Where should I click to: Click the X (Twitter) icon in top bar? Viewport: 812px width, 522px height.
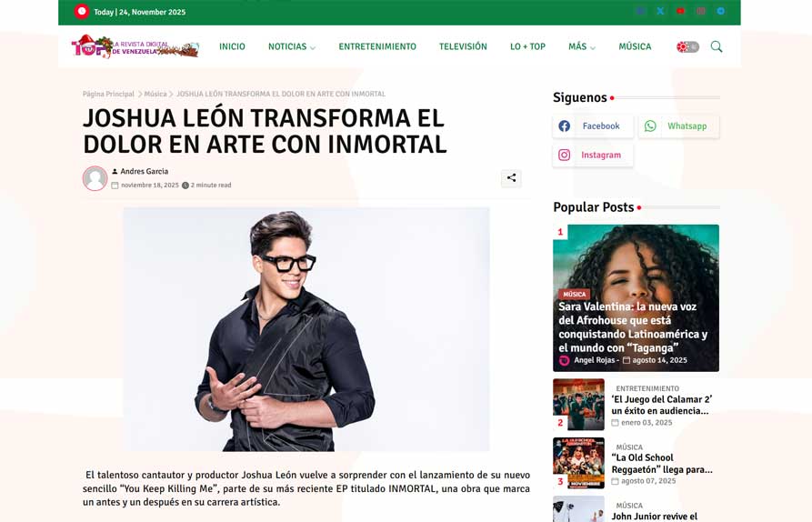(660, 11)
